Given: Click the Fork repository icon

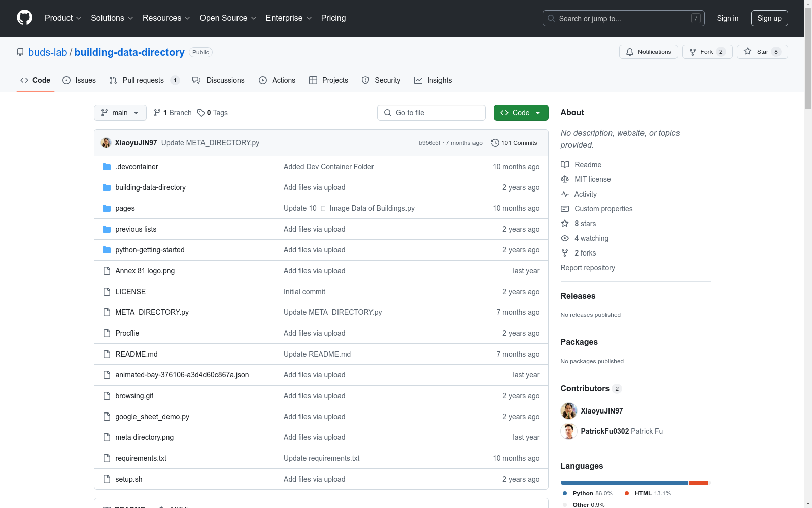Looking at the screenshot, I should click(x=693, y=52).
